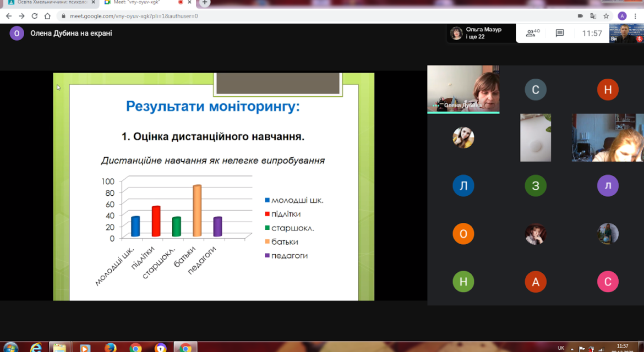Viewport: 644px width, 352px height.
Task: Click the browser reload icon
Action: pyautogui.click(x=35, y=16)
